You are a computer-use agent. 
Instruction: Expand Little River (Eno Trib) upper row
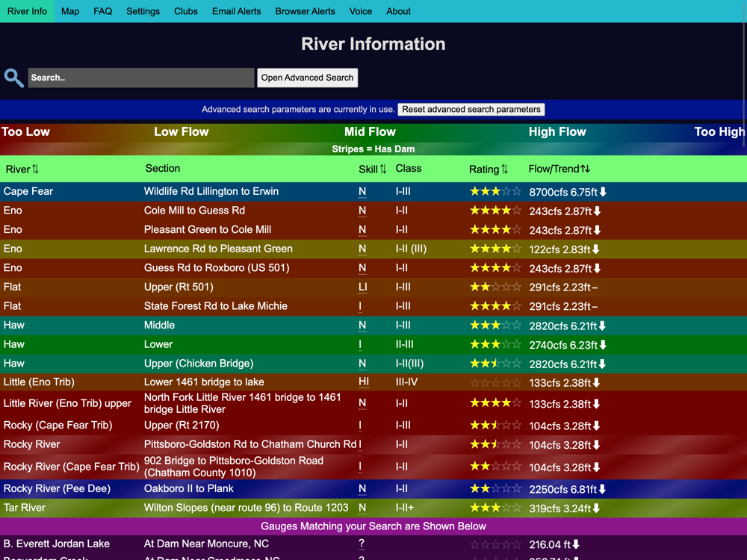pos(373,403)
